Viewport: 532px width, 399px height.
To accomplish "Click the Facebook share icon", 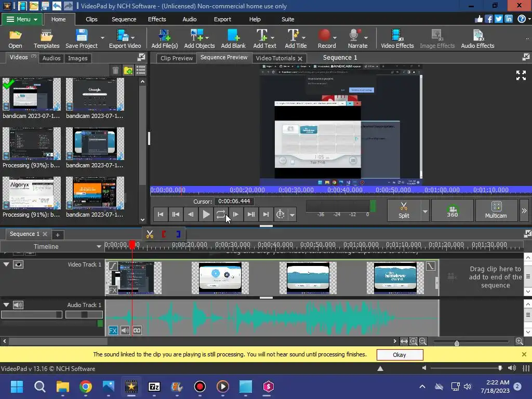I will (488, 19).
